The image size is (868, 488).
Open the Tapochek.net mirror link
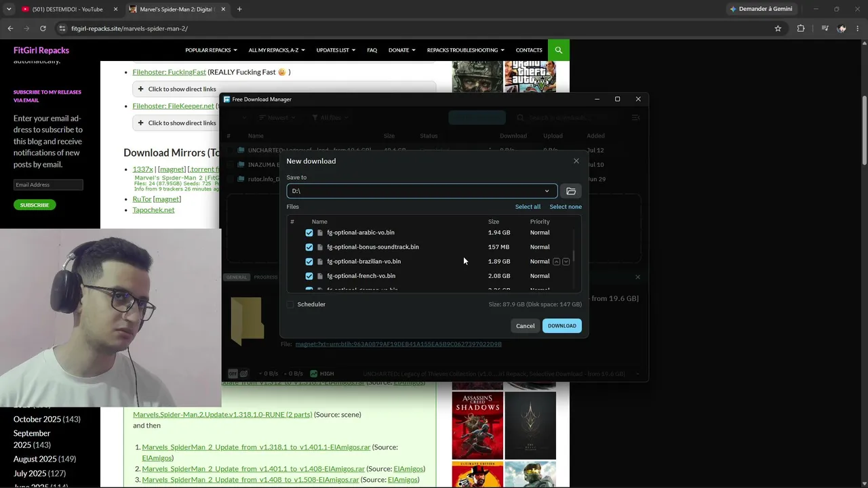coord(153,209)
